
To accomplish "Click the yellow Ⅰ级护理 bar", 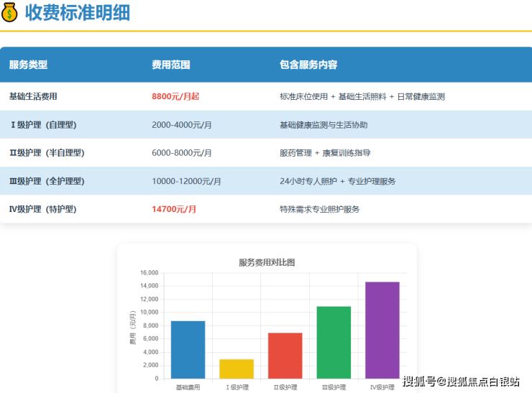I will pos(237,369).
